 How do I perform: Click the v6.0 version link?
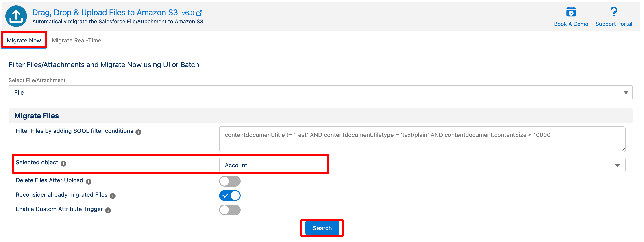[x=188, y=13]
